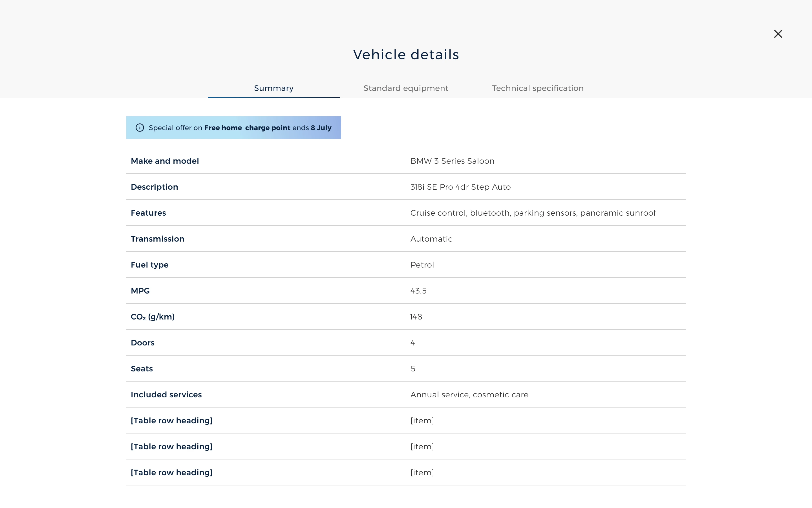Viewport: 812px width, 508px height.
Task: Select 'Annual service, cosmetic care' text
Action: [x=469, y=395]
